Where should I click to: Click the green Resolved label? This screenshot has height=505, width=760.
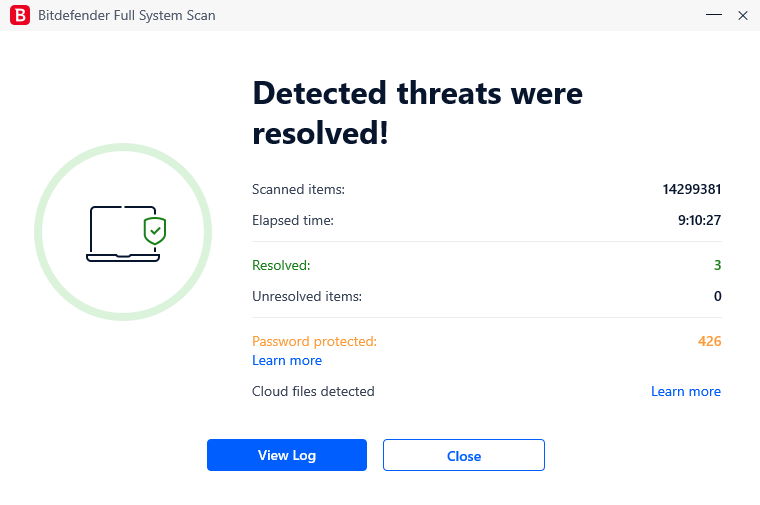point(281,266)
